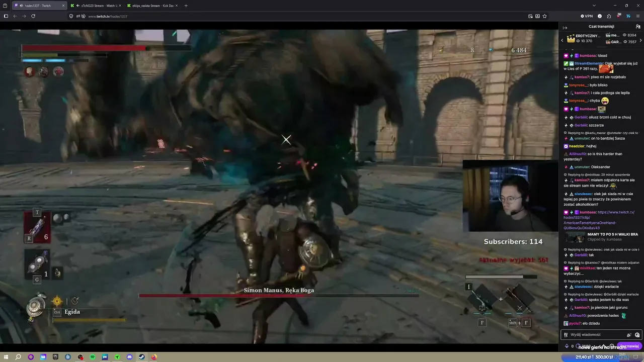The width and height of the screenshot is (644, 362).
Task: Open StreamElements user card in chat
Action: (588, 63)
